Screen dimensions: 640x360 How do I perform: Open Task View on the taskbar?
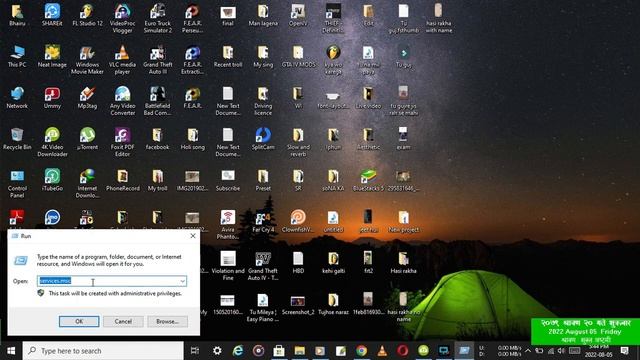pos(195,351)
